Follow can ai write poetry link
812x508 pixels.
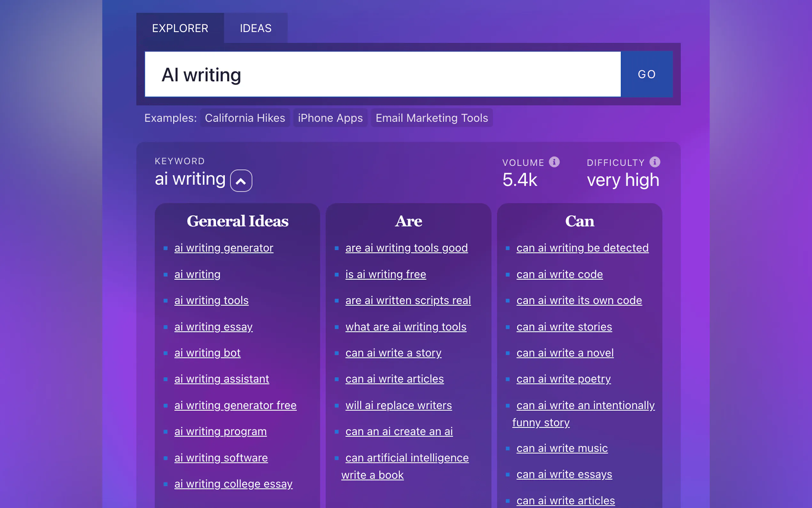(563, 379)
